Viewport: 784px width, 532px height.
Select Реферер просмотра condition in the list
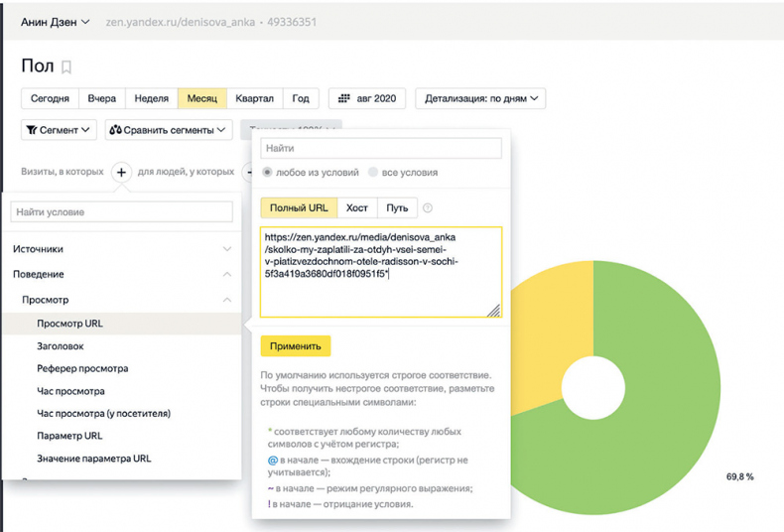tap(82, 368)
